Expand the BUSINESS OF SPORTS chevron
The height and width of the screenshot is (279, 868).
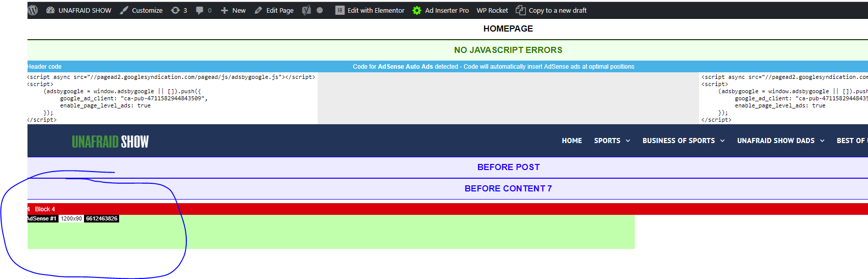[x=722, y=141]
